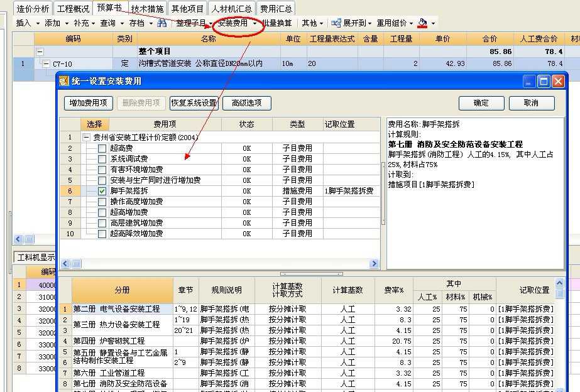Enable the 超高费 checkbox
Image resolution: width=580 pixels, height=392 pixels.
click(x=102, y=149)
